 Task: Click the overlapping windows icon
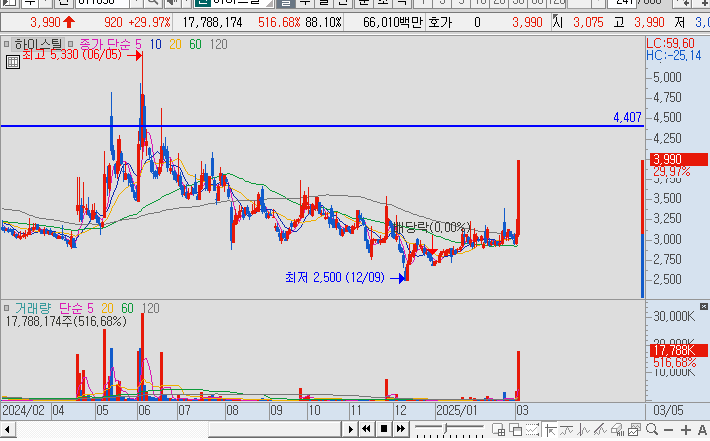(x=515, y=429)
